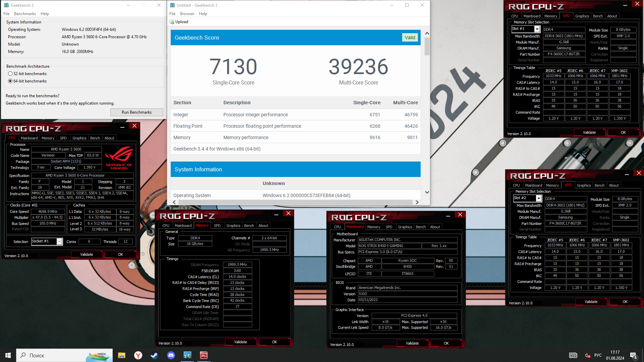Switch to ROG CPU-Z taskbar icon
This screenshot has height=362, width=644.
pyautogui.click(x=204, y=355)
